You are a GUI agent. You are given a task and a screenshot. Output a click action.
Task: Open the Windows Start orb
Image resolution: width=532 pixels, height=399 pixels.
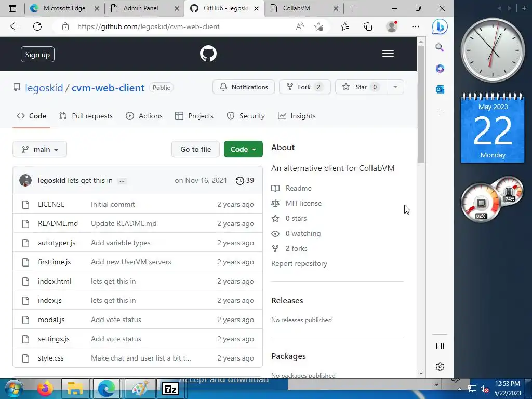[x=14, y=389]
